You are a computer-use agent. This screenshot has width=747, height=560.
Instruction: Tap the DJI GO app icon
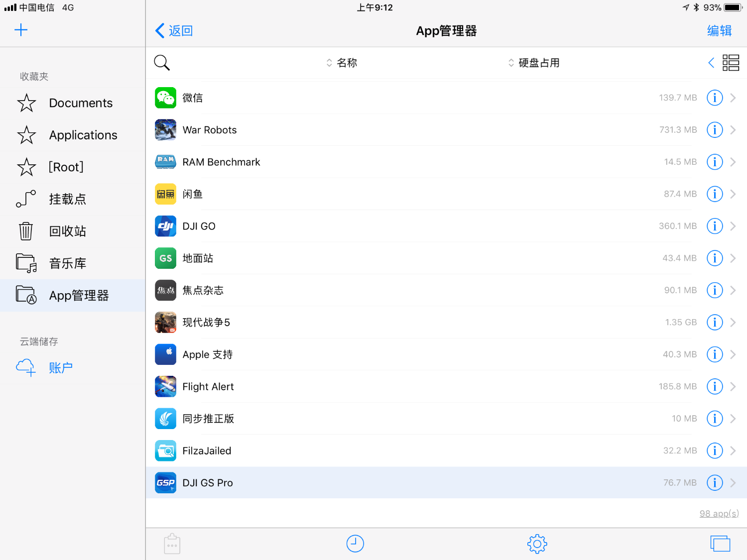(x=165, y=226)
